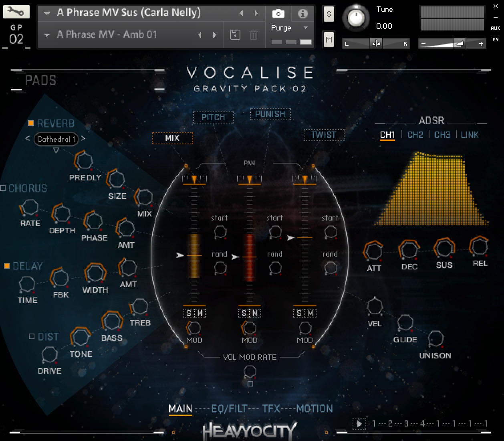Screen dimensions: 504x441
Task: Enable the CHORUS effect checkbox
Action: tap(3, 188)
